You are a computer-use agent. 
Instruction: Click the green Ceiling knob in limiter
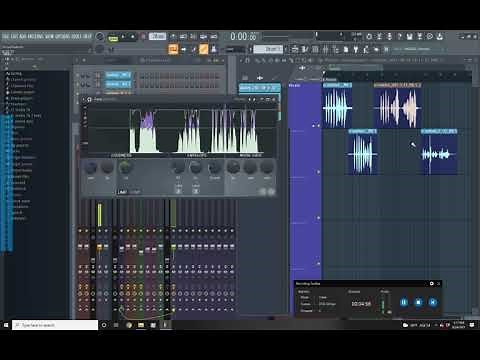[x=124, y=167]
